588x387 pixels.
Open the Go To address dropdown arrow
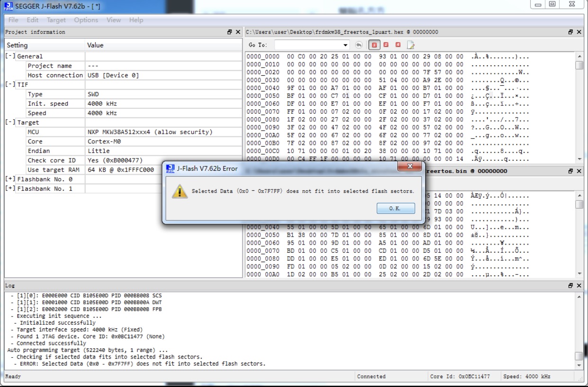(x=346, y=45)
